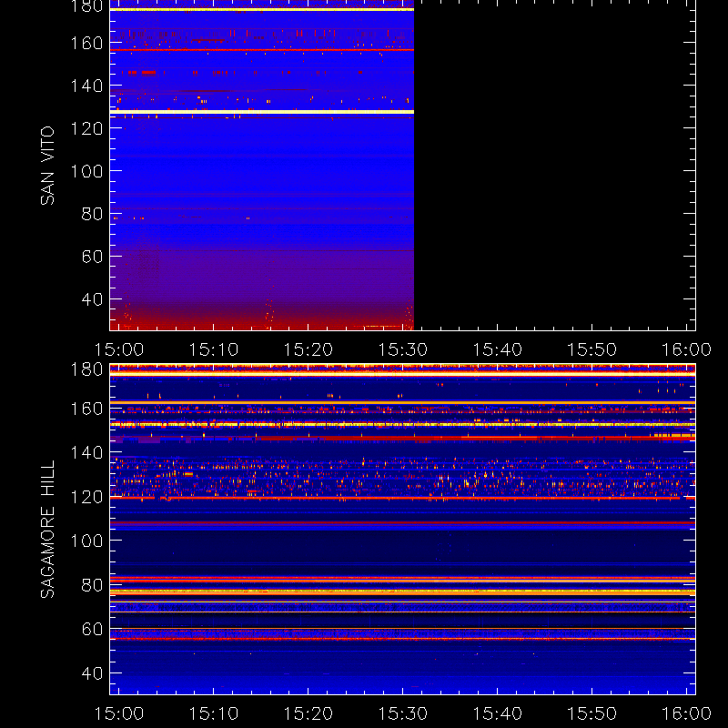Image resolution: width=728 pixels, height=728 pixels.
Task: Click inside the Sagamore Hill spectrogram data
Action: click(x=402, y=530)
